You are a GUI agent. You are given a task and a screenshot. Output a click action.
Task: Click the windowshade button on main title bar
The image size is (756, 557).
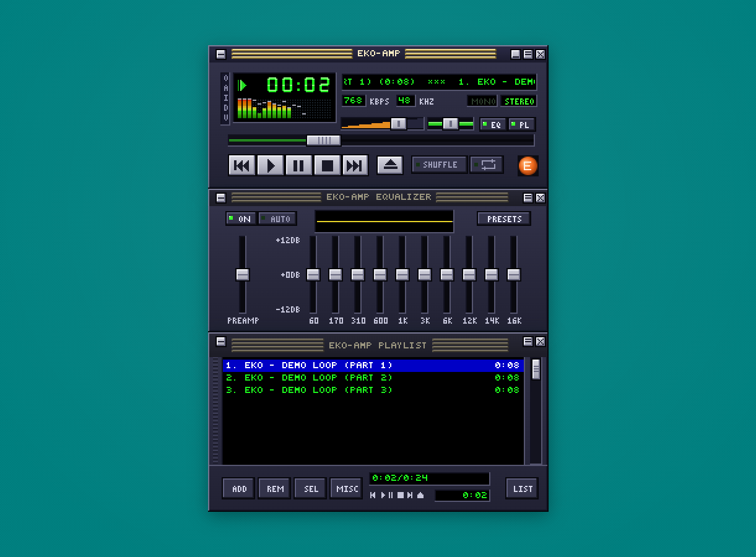[528, 54]
